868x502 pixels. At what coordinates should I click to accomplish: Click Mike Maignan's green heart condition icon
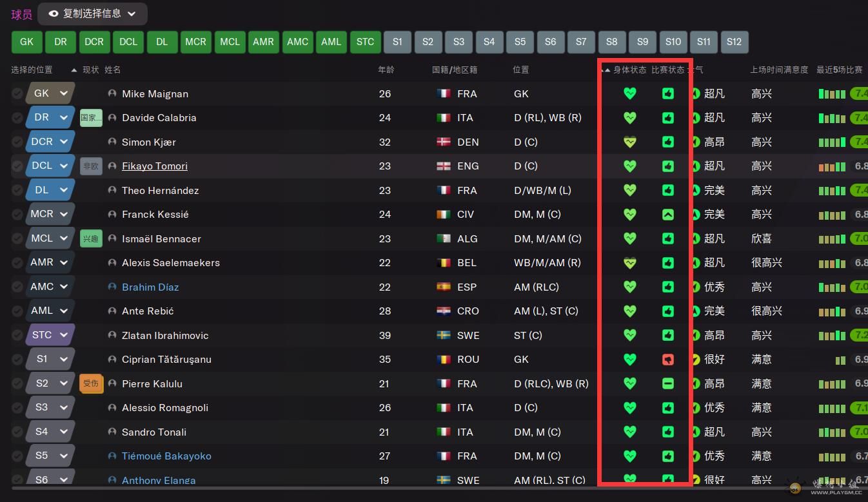630,93
